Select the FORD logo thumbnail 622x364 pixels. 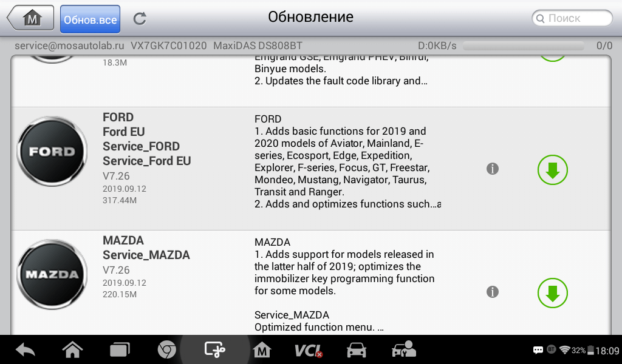tap(52, 151)
